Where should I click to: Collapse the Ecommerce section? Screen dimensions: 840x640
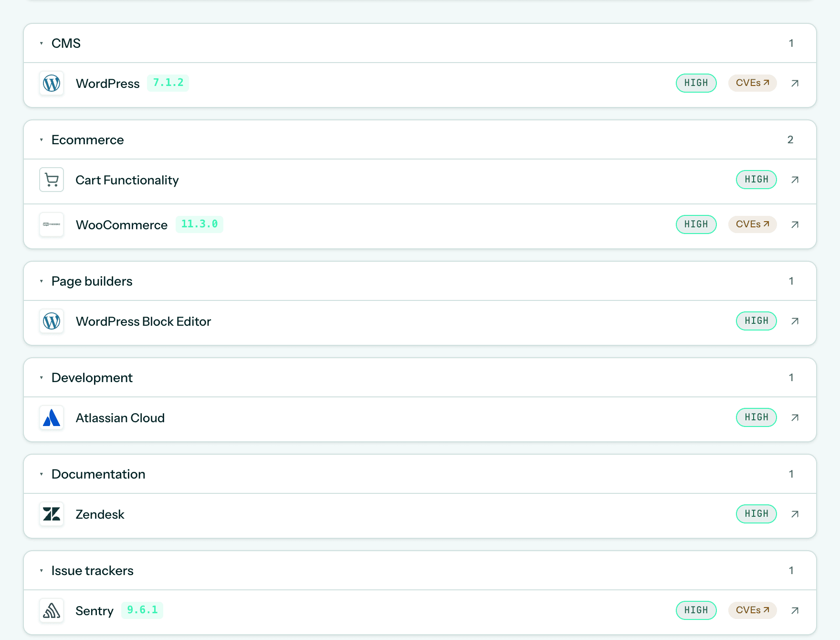coord(42,140)
